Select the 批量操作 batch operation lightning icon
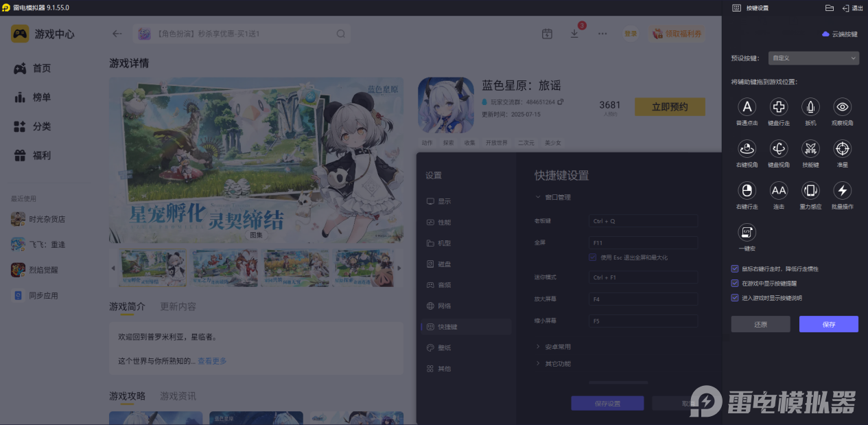 point(842,192)
